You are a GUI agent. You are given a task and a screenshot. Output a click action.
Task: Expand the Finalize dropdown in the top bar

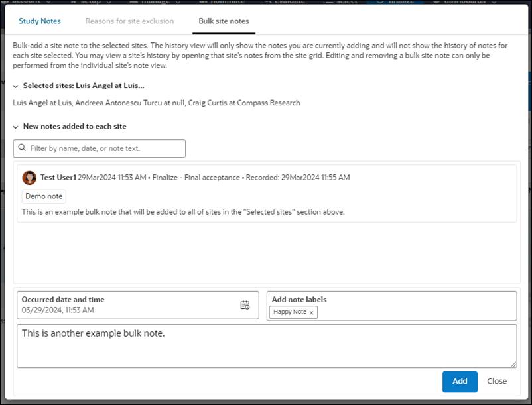point(399,3)
